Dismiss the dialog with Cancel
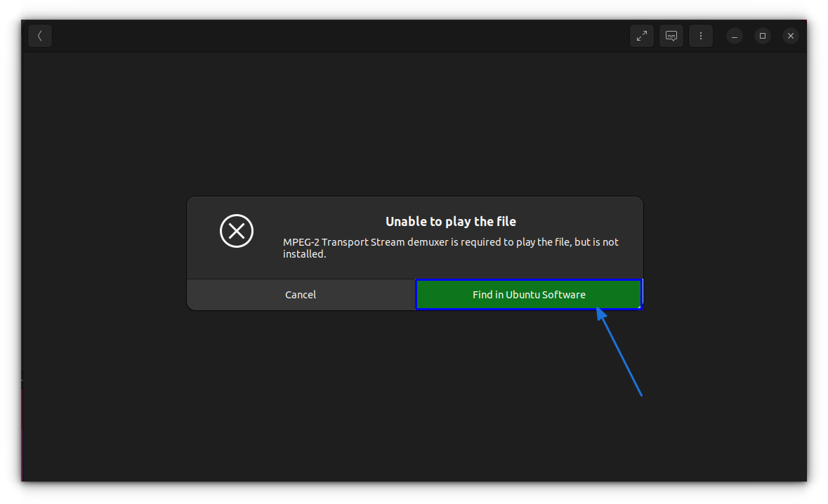 pos(301,294)
